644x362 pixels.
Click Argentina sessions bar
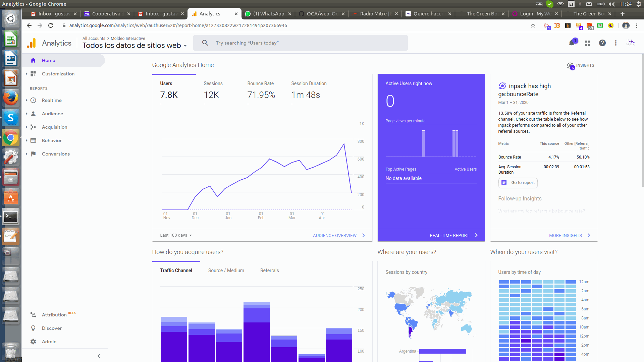click(442, 351)
